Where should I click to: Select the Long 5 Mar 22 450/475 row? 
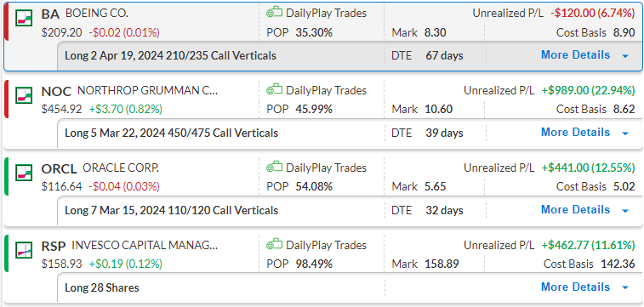(350, 133)
